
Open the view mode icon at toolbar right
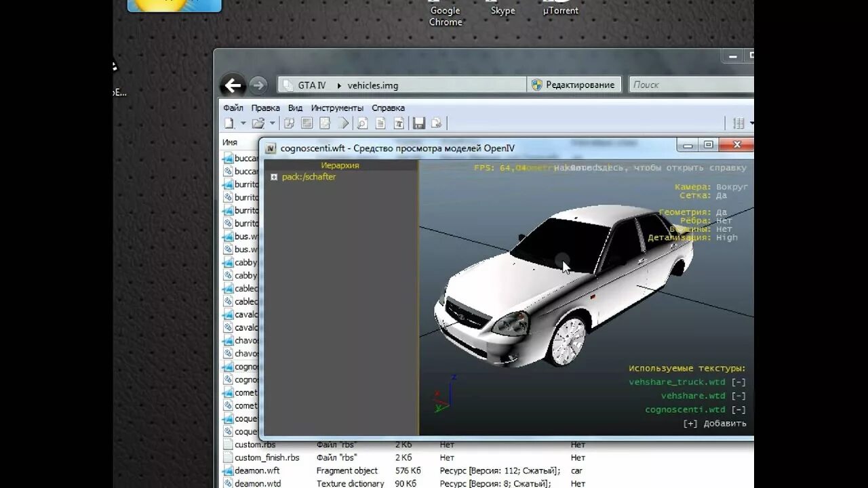(x=739, y=123)
